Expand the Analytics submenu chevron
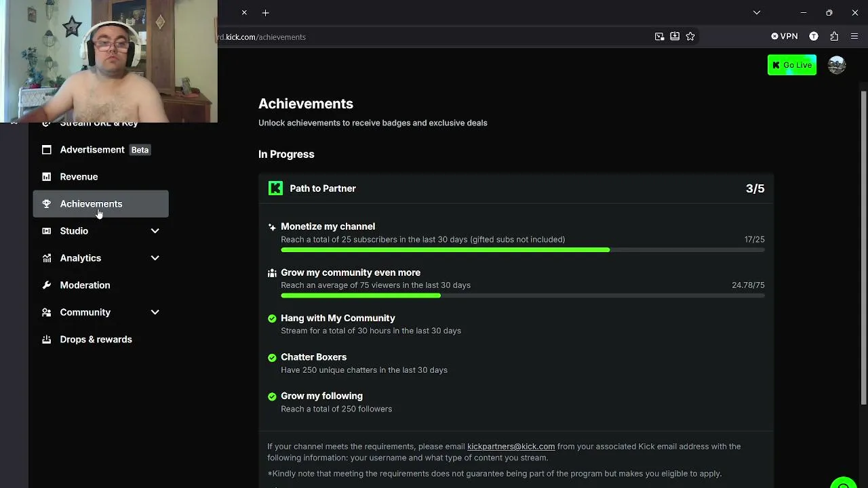This screenshot has width=868, height=488. pos(155,258)
